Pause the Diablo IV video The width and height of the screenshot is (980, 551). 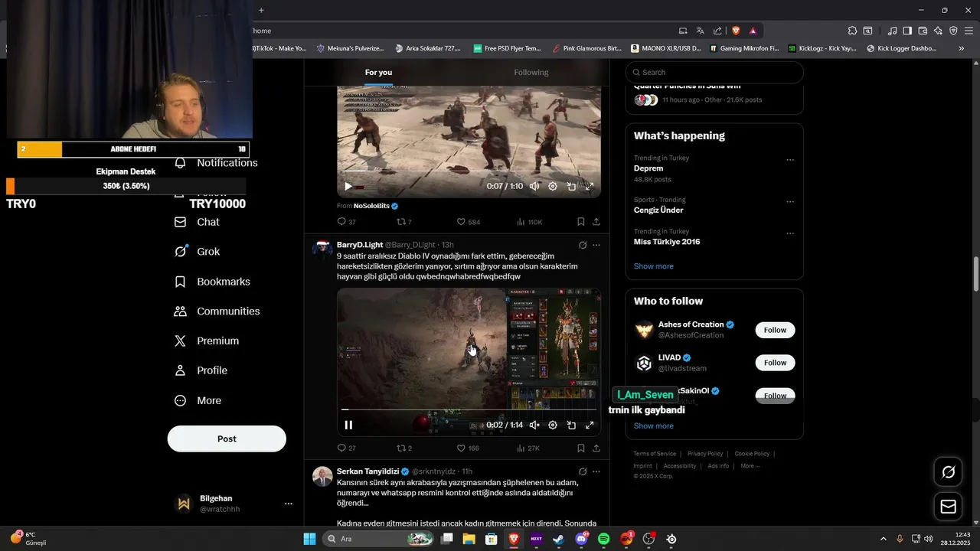[348, 425]
